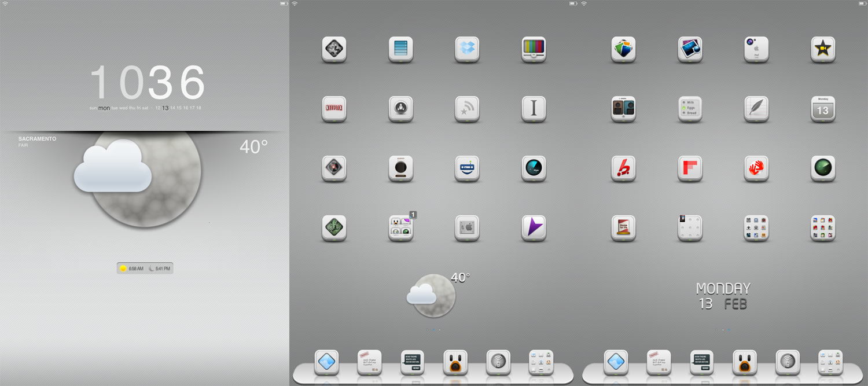The width and height of the screenshot is (868, 386).
Task: Tap the 1036 lock screen clock
Action: pyautogui.click(x=148, y=82)
